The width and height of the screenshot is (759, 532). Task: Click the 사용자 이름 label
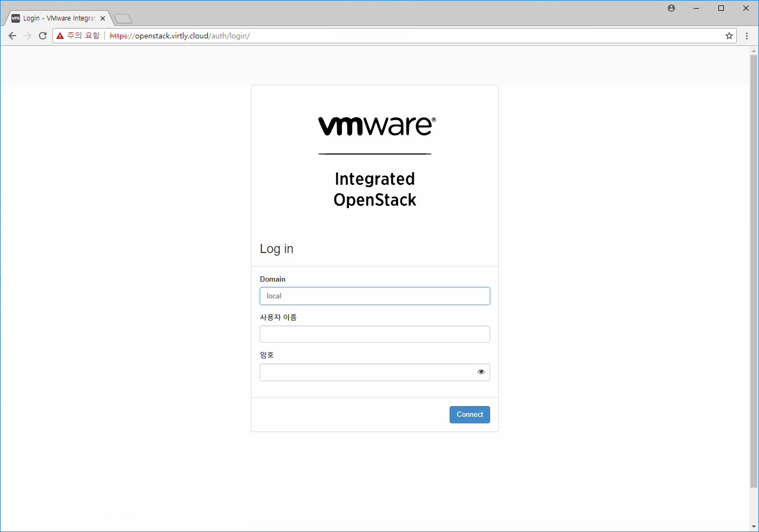[x=278, y=317]
